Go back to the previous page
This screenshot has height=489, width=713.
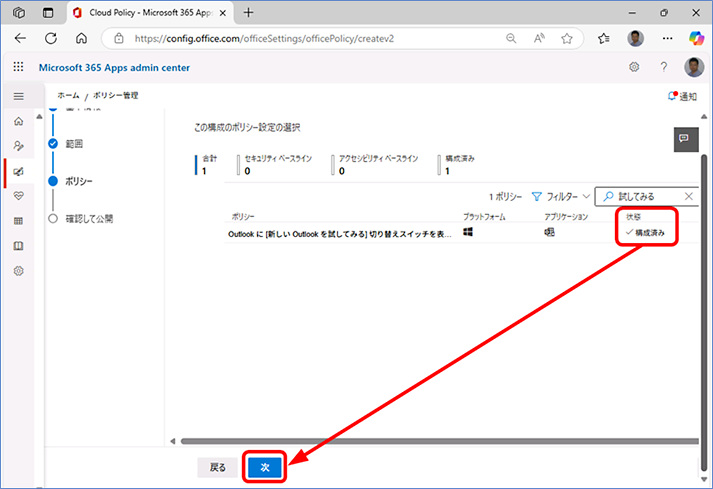[20, 39]
